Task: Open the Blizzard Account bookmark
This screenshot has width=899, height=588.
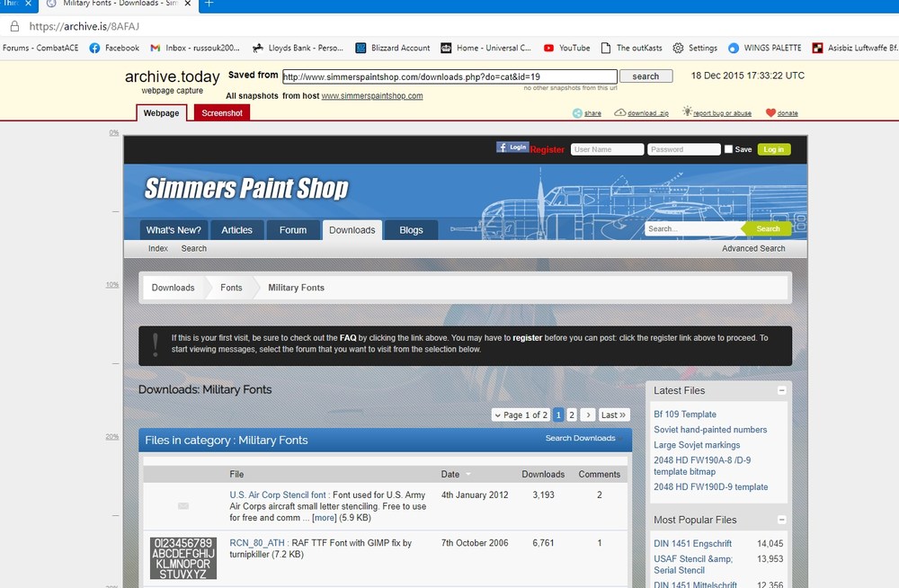Action: click(393, 49)
